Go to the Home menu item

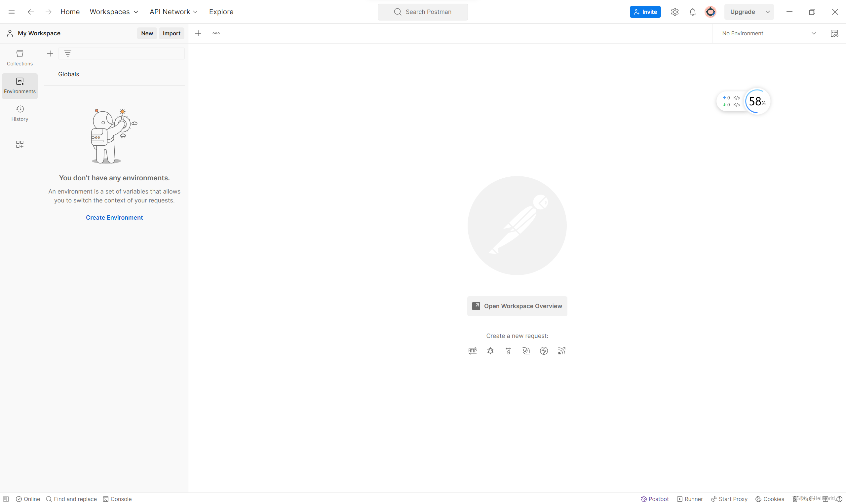click(x=70, y=12)
